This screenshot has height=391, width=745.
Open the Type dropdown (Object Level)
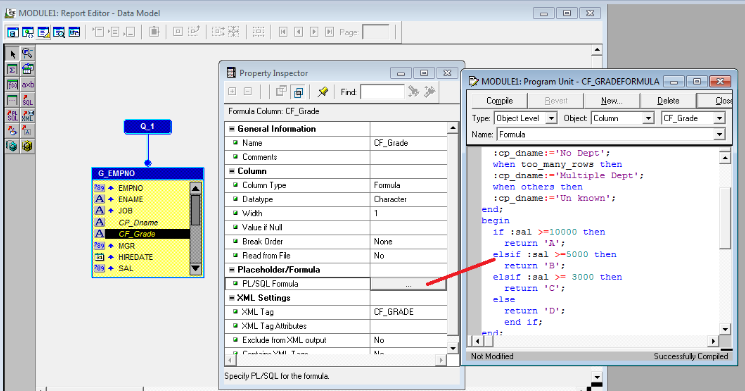551,118
